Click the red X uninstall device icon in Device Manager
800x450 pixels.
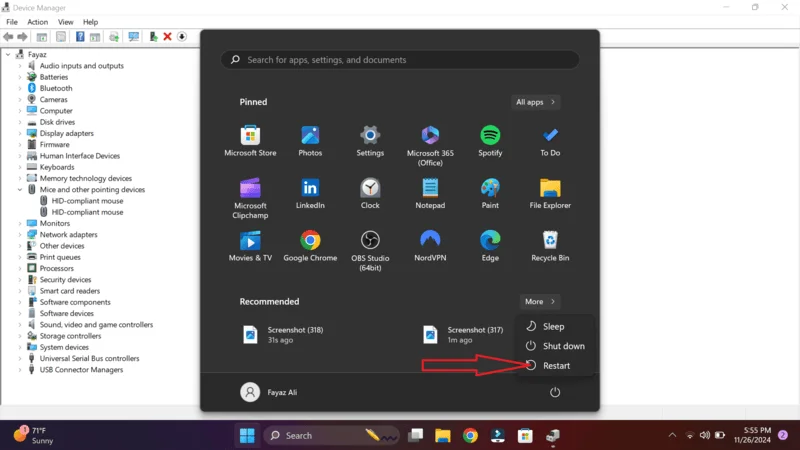pos(167,37)
